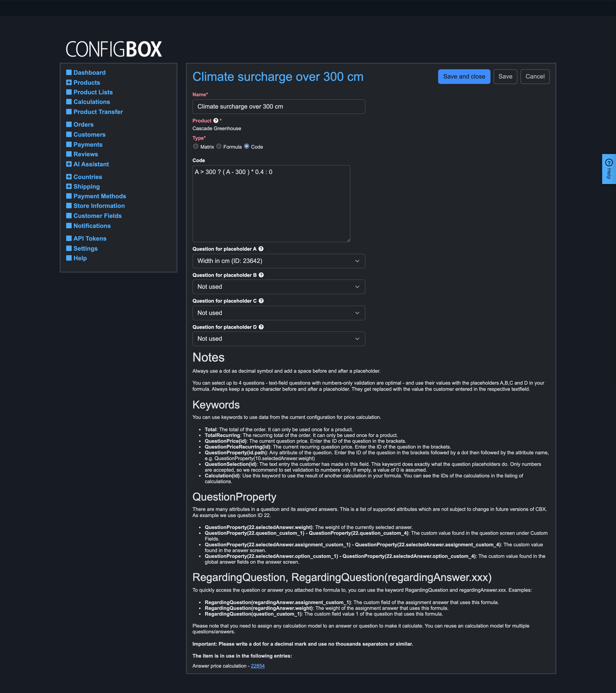
Task: Click the Cancel button
Action: (535, 77)
